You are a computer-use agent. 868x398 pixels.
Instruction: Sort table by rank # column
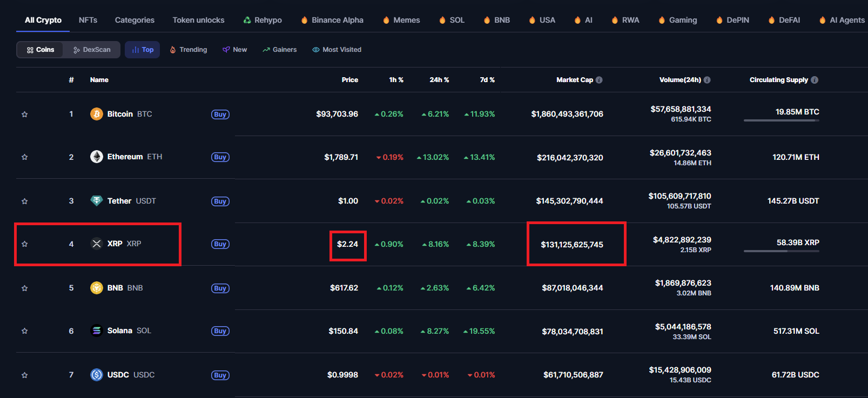pos(71,80)
